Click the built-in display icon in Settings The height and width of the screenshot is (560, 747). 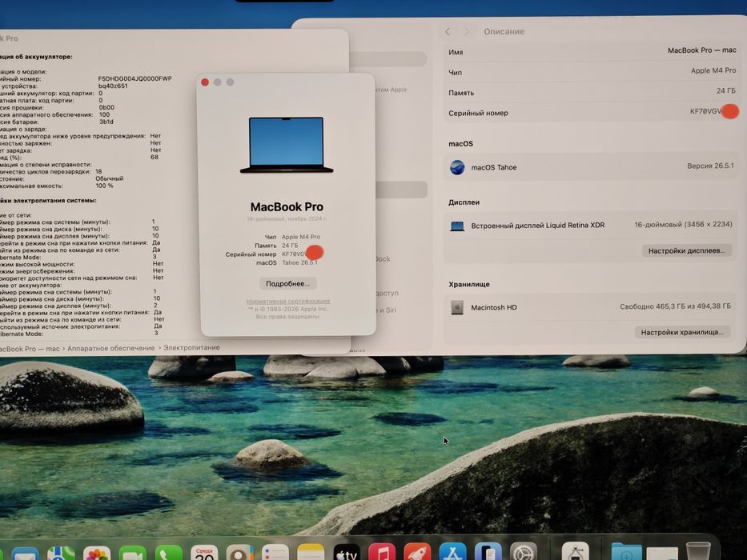(457, 226)
